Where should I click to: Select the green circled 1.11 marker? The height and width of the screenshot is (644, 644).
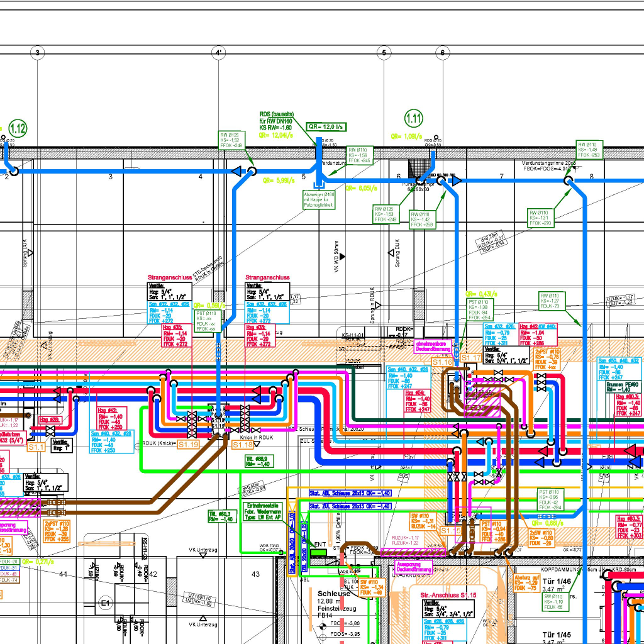click(x=413, y=118)
